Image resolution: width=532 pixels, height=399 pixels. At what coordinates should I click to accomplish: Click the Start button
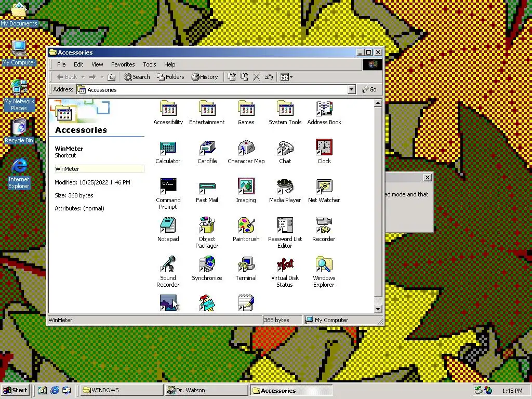click(15, 390)
